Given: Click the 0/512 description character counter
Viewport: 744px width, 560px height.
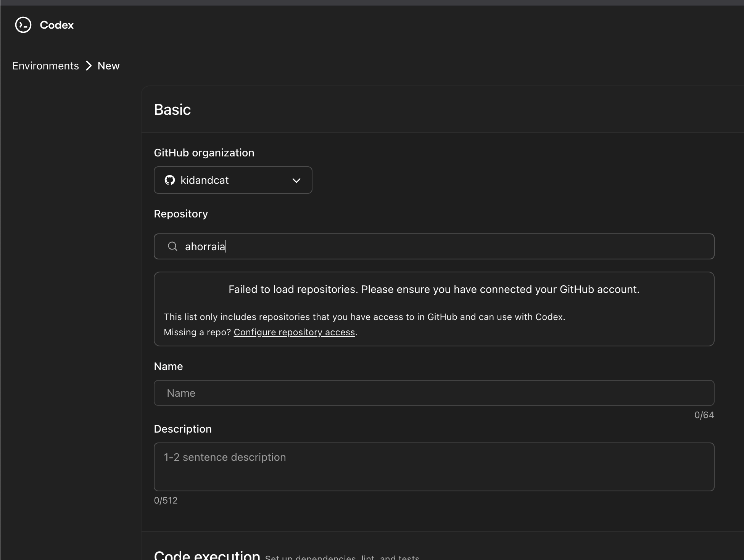Looking at the screenshot, I should [166, 500].
